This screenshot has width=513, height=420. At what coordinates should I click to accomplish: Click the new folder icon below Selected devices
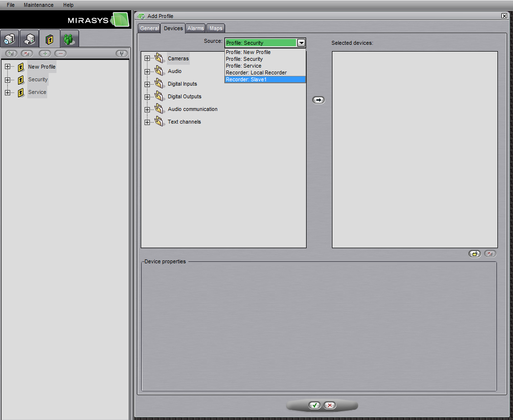tap(475, 254)
